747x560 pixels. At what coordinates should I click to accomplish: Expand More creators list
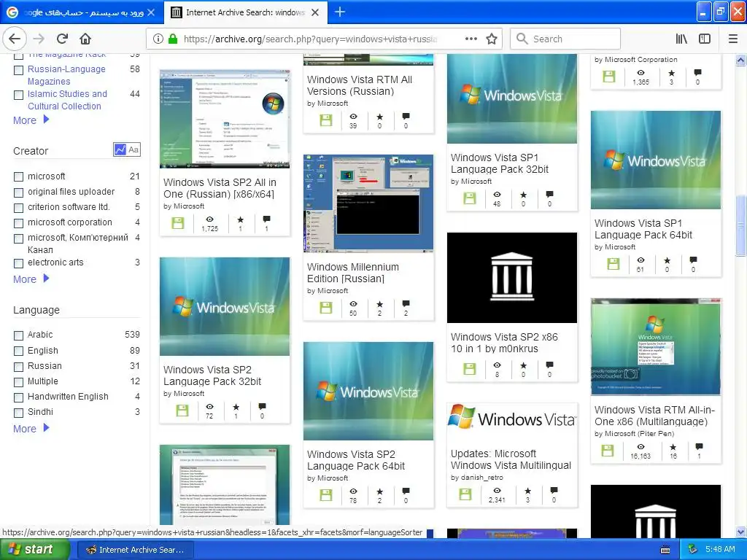click(31, 279)
